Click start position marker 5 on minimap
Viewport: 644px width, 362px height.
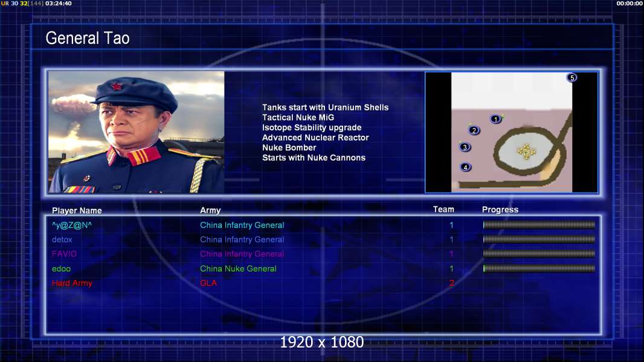[x=572, y=77]
